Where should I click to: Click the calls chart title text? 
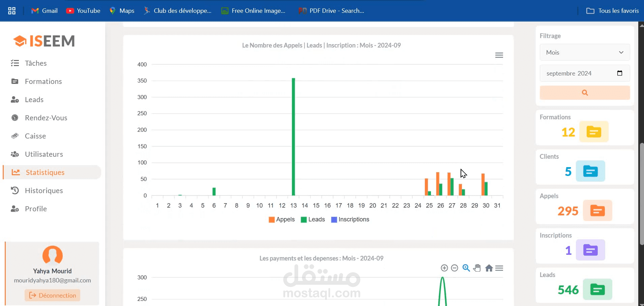[321, 45]
